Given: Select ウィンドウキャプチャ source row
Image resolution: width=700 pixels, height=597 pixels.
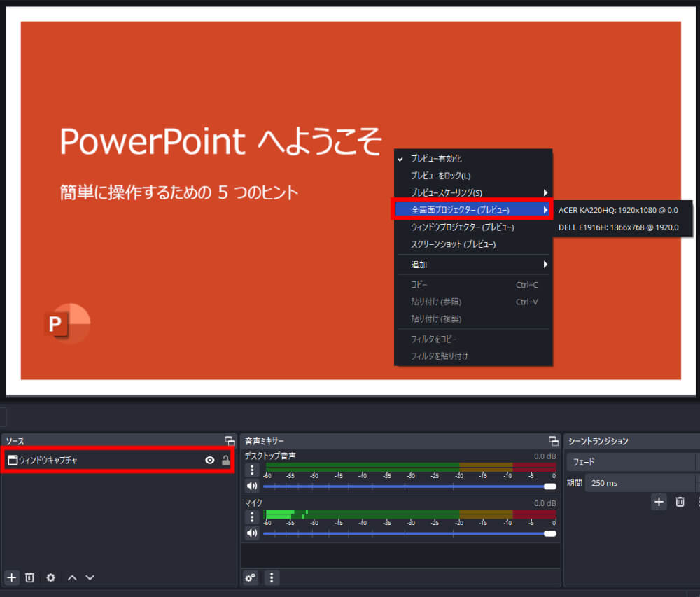Looking at the screenshot, I should pos(119,460).
